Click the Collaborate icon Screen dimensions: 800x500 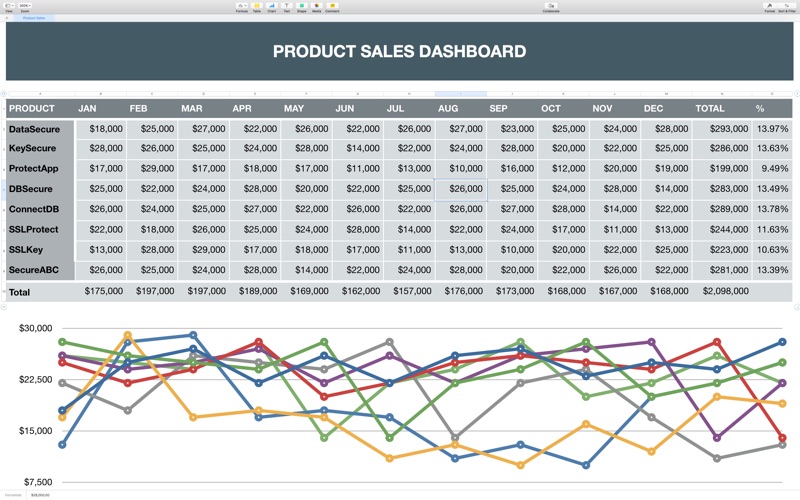tap(551, 6)
